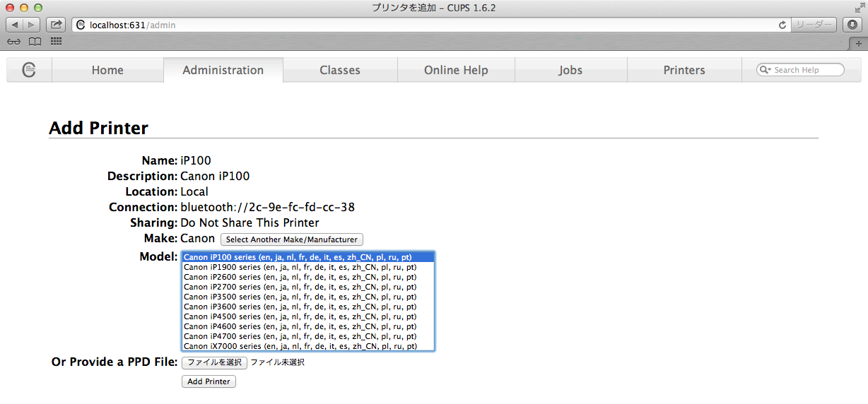Click the bluetooth connection URI text
The image size is (868, 404).
(267, 207)
